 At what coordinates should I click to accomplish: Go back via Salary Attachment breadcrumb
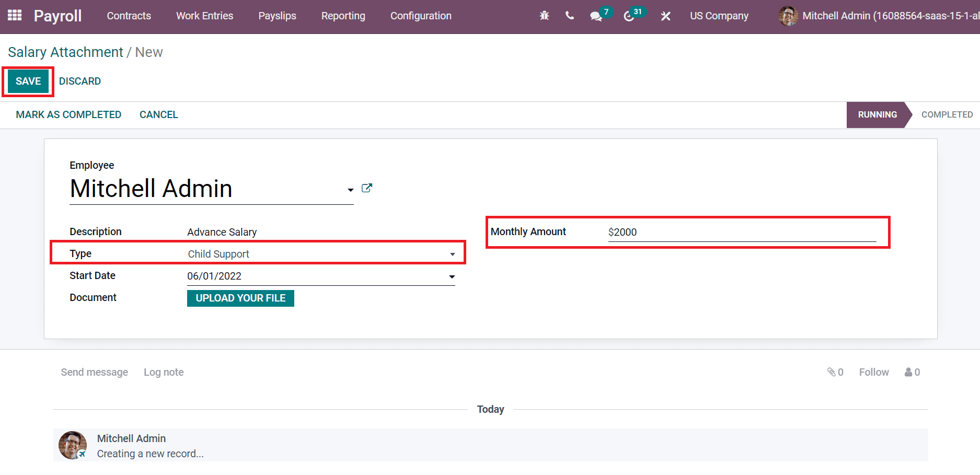[65, 52]
